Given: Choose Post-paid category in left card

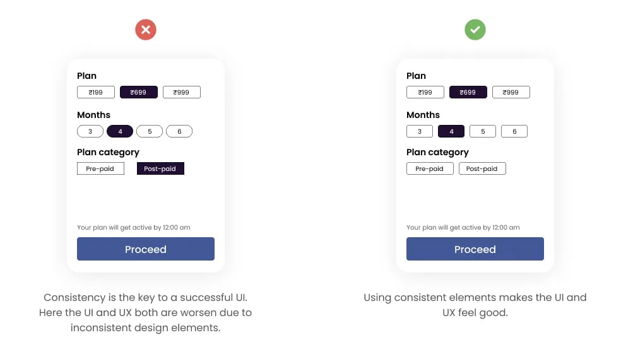Looking at the screenshot, I should [x=161, y=168].
